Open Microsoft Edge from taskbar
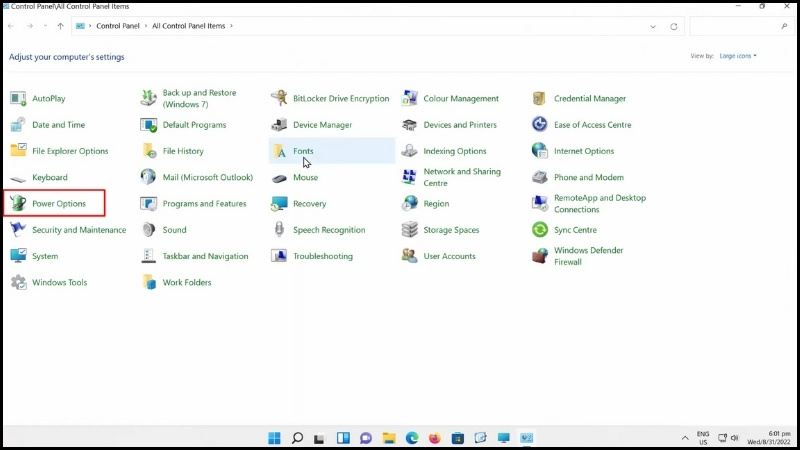The height and width of the screenshot is (450, 800). (x=412, y=438)
